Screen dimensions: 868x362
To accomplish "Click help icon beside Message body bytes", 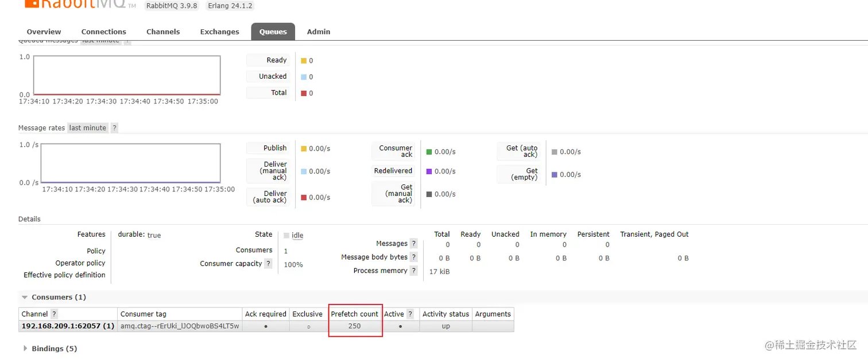I will 414,257.
